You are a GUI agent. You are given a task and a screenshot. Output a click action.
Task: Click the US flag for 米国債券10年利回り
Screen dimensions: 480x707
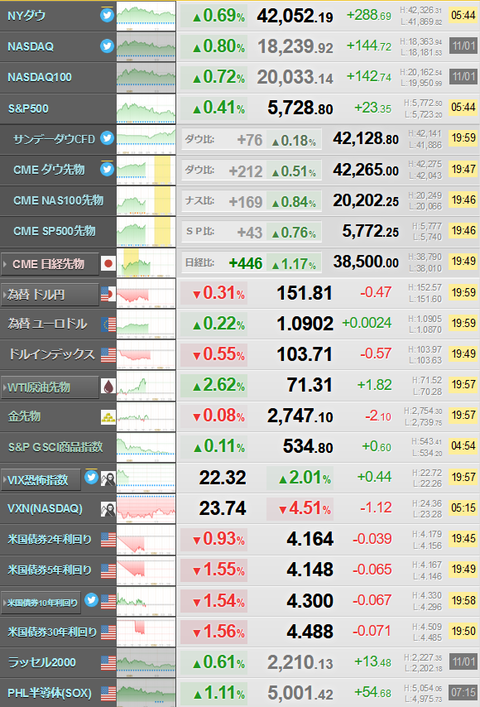(x=108, y=601)
